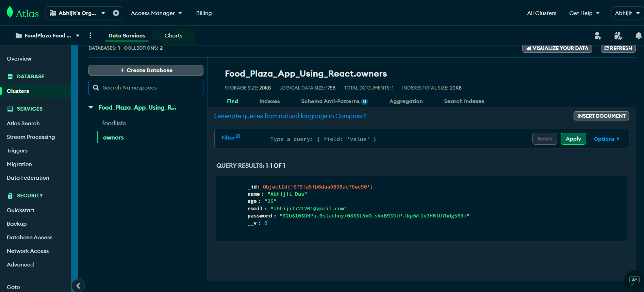
Task: Click the collection title Food_Plaza_App_Using_React.owners
Action: 306,74
